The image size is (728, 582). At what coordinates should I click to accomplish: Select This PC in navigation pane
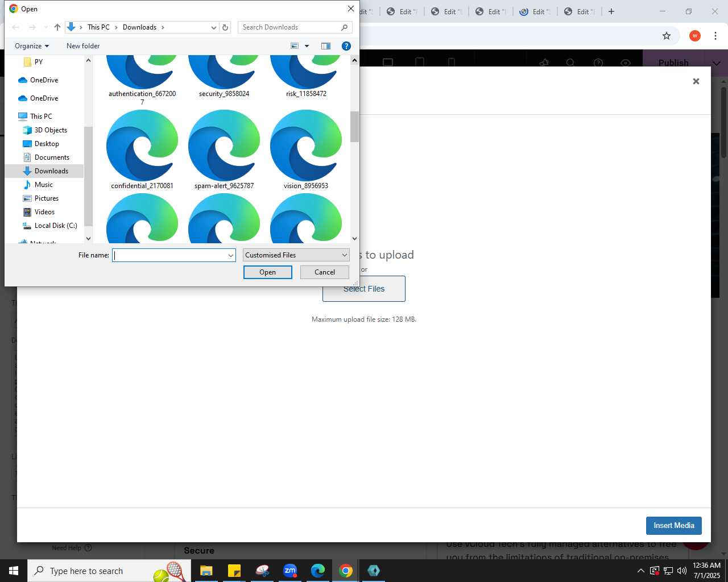pyautogui.click(x=41, y=117)
